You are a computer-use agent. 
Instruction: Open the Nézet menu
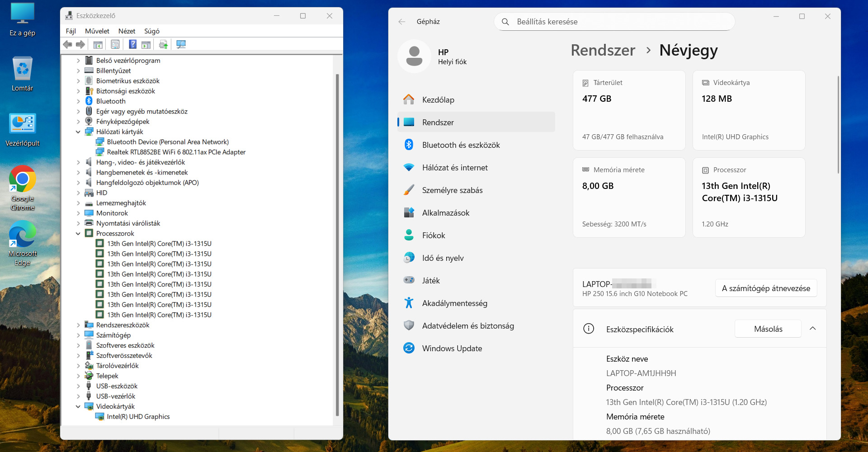[127, 31]
